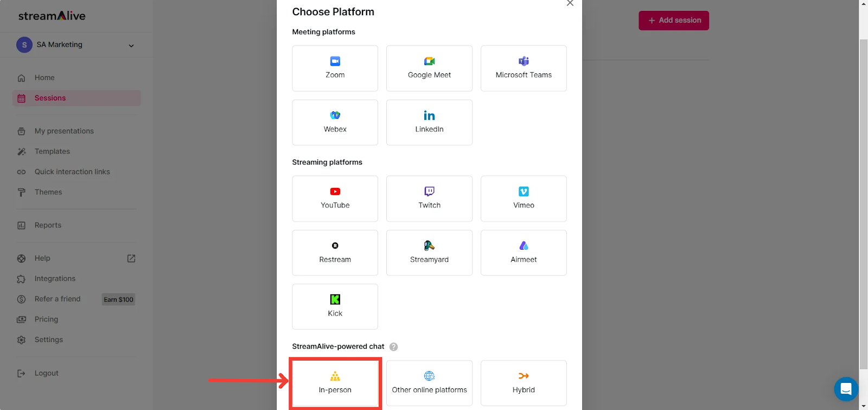This screenshot has height=410, width=868.
Task: Click the SA Marketing avatar icon
Action: [x=24, y=45]
